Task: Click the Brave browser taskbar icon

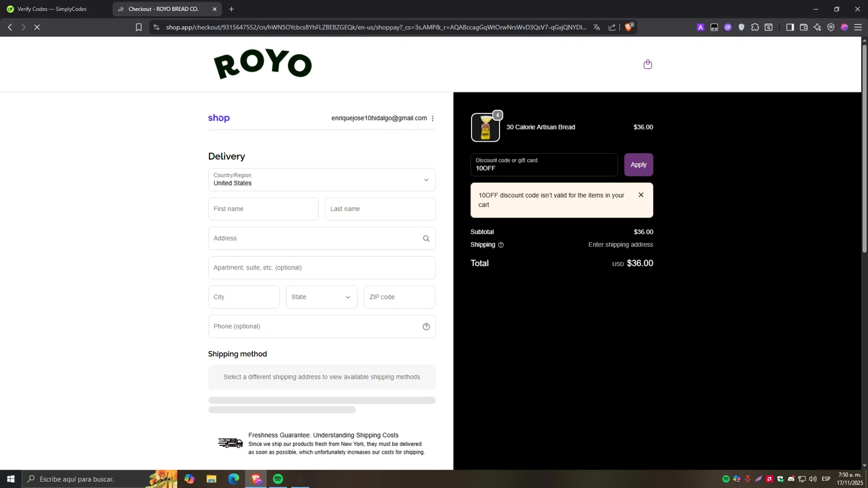Action: [x=256, y=479]
